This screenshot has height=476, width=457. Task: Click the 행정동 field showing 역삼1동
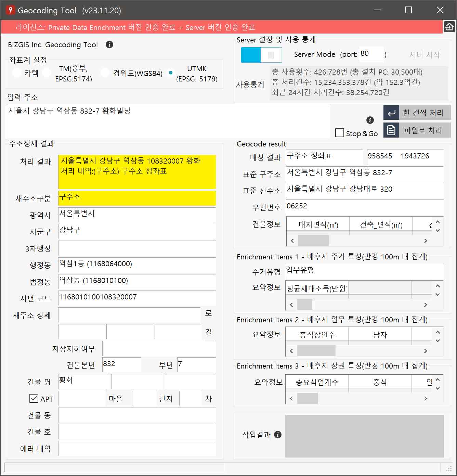pyautogui.click(x=137, y=265)
